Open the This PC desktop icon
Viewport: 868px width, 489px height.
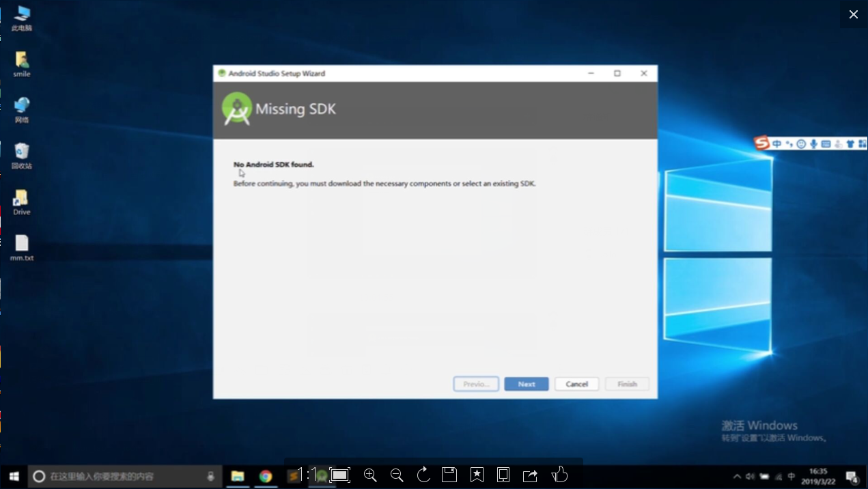pyautogui.click(x=22, y=18)
